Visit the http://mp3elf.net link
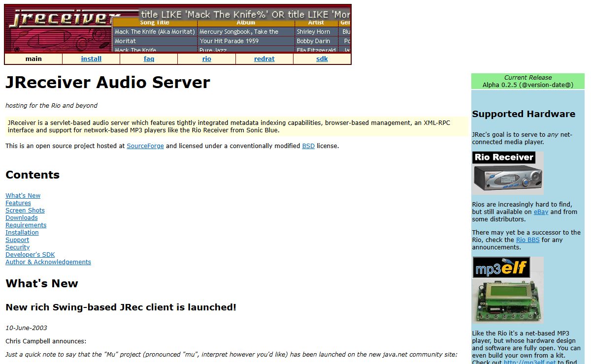 point(530,363)
